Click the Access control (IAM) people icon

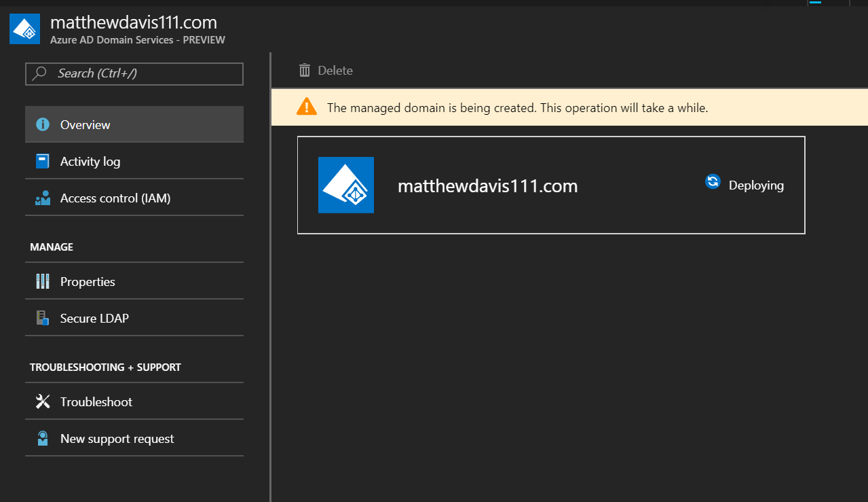(43, 198)
